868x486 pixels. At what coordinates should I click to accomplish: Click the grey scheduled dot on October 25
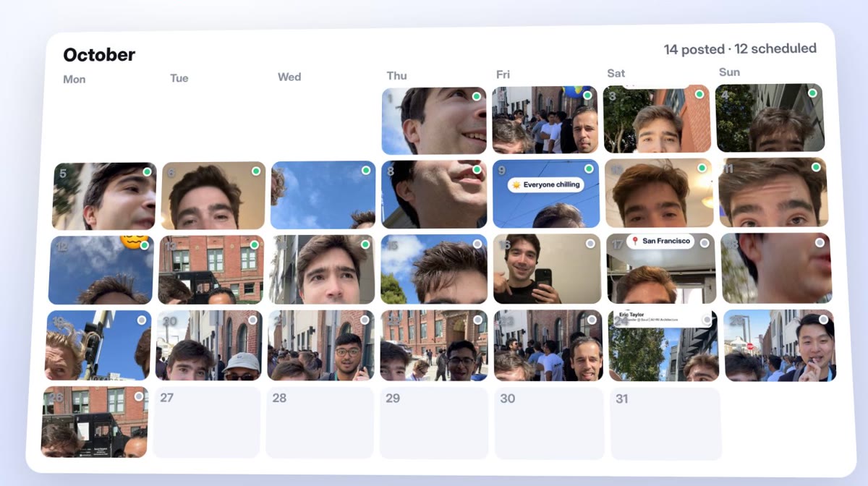[824, 319]
